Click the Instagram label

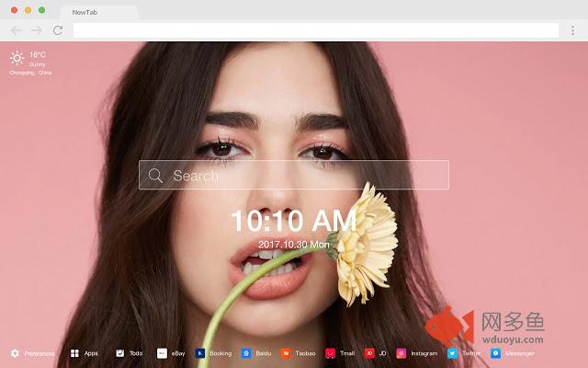[x=424, y=353]
